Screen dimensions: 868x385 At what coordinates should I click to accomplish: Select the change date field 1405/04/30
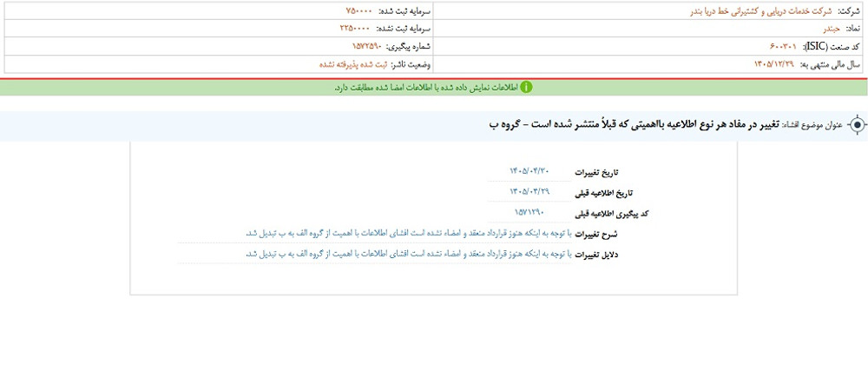529,171
